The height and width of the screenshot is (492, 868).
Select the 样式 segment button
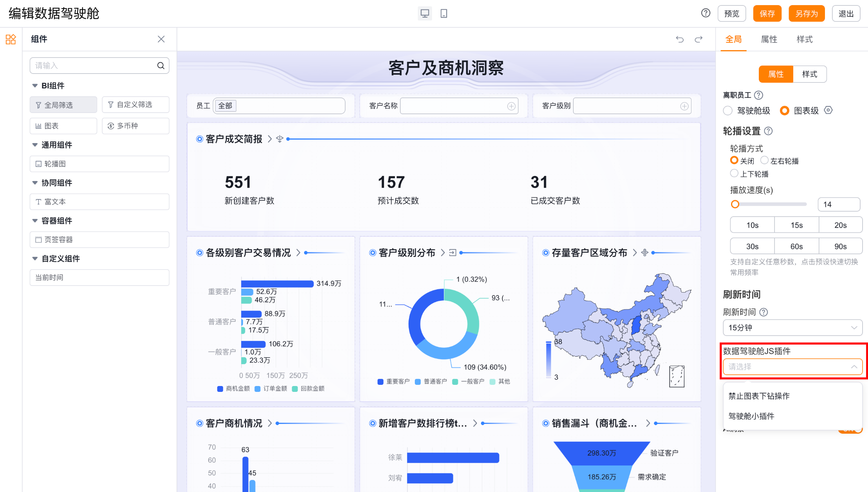pos(810,74)
